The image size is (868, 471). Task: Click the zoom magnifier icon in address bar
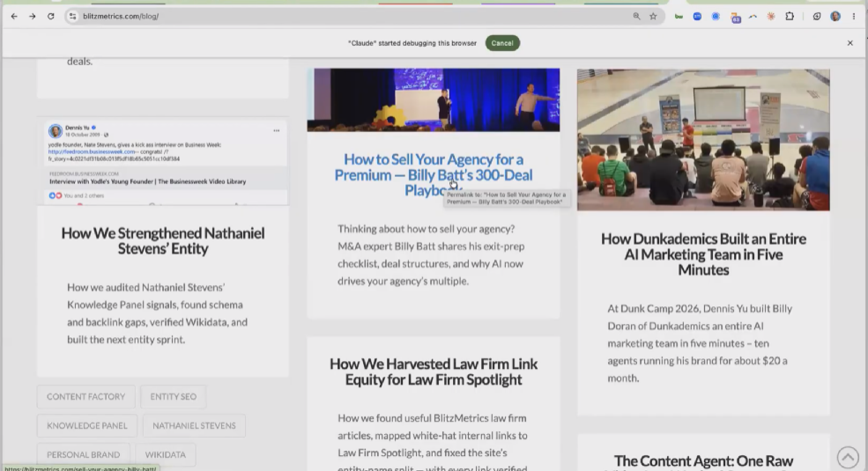click(636, 17)
